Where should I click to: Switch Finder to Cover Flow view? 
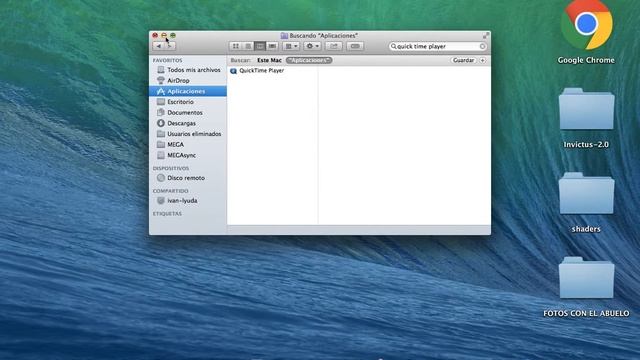(x=272, y=46)
